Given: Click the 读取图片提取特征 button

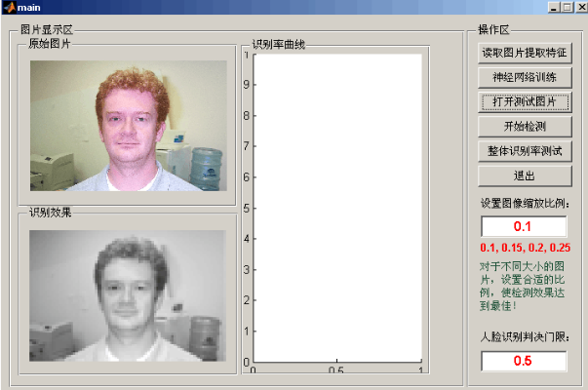Looking at the screenshot, I should pyautogui.click(x=525, y=53).
